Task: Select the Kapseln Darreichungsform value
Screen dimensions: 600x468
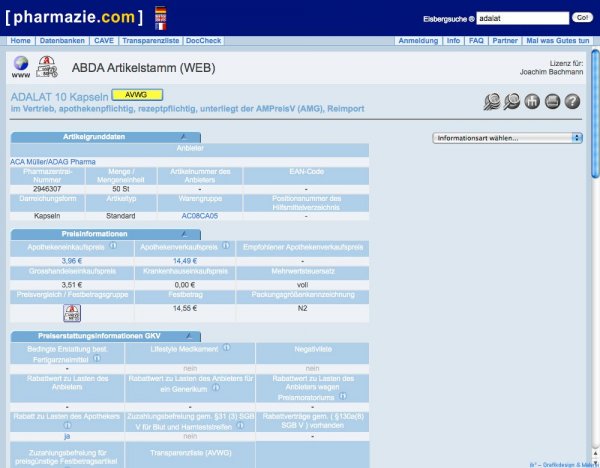Action: pos(47,216)
